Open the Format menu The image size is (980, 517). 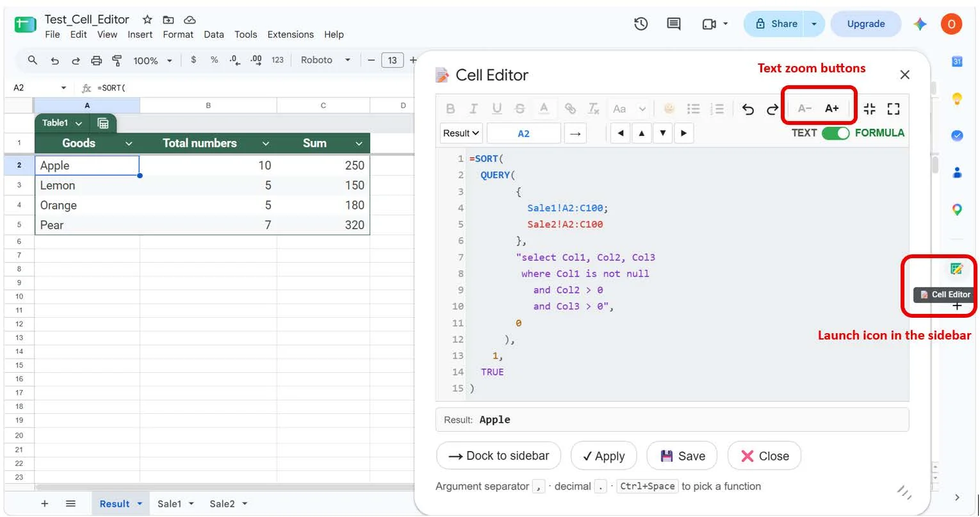tap(178, 35)
